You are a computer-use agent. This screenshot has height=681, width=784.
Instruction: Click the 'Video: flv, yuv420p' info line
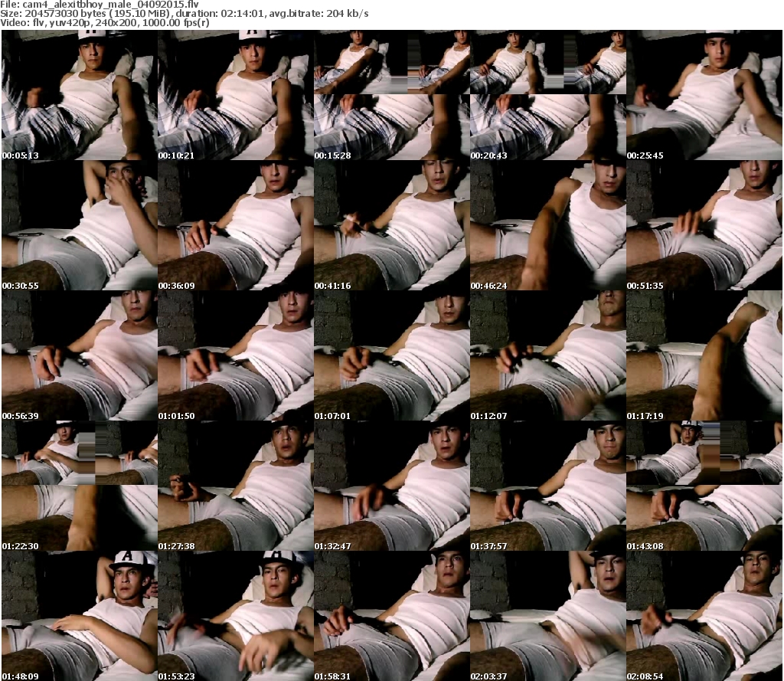(x=105, y=23)
